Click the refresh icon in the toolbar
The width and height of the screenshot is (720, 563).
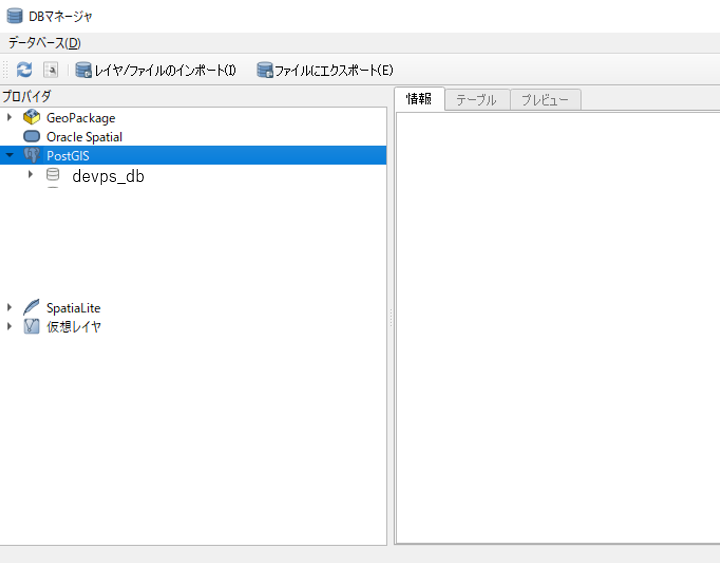[x=24, y=70]
